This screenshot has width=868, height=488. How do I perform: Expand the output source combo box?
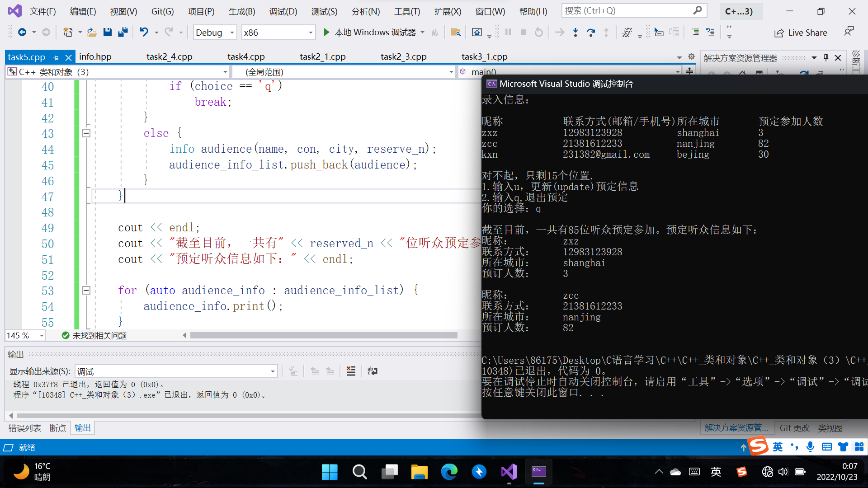point(273,371)
